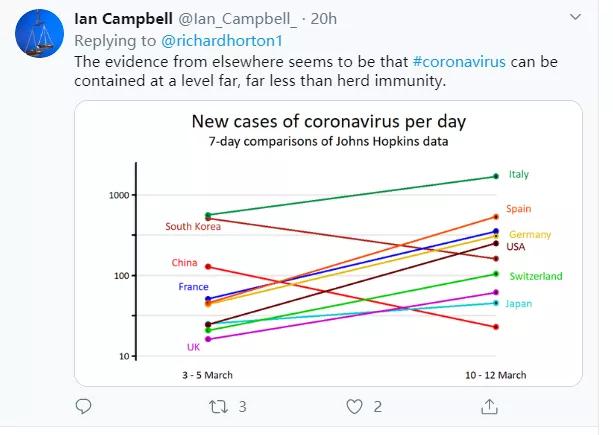Click the retweet count number 3
The width and height of the screenshot is (613, 435).
(x=243, y=407)
